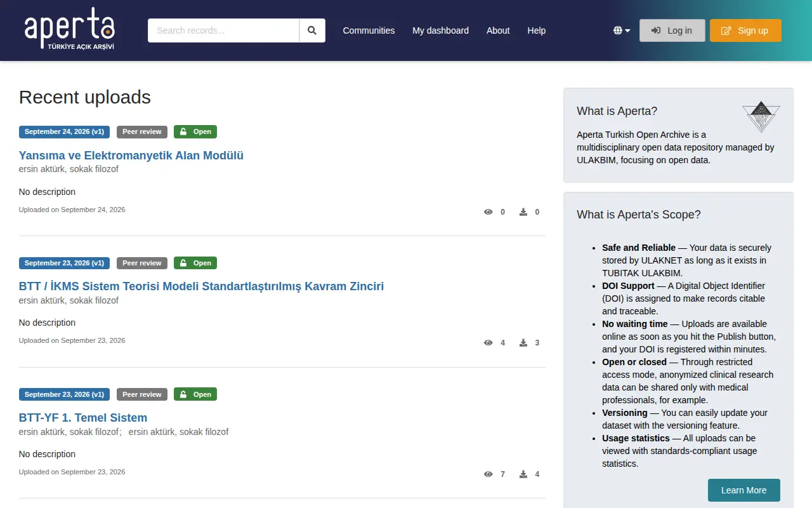Click downloads icon for Yansıma record
The image size is (812, 508).
point(523,212)
